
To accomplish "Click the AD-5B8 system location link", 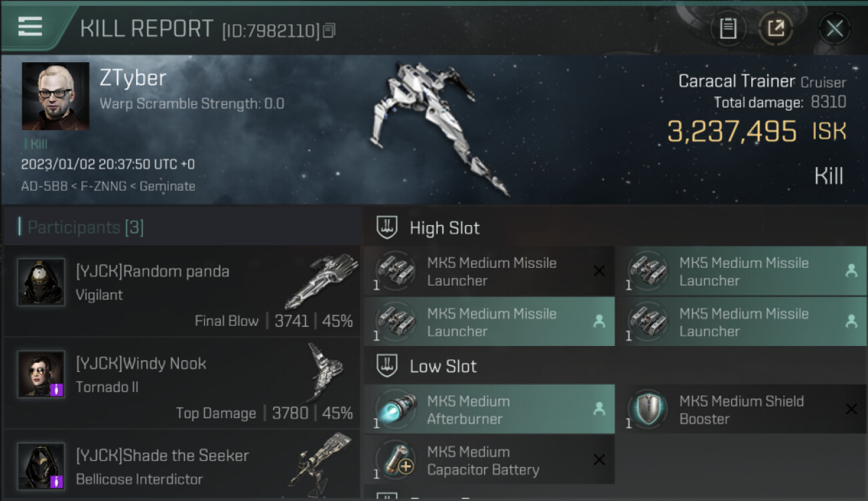I will (44, 186).
